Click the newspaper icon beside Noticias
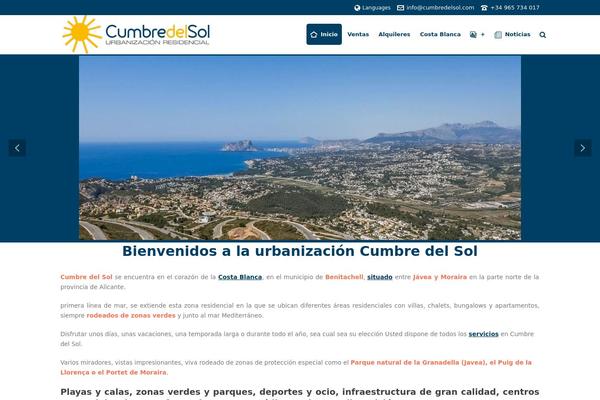The width and height of the screenshot is (600, 400). 498,35
